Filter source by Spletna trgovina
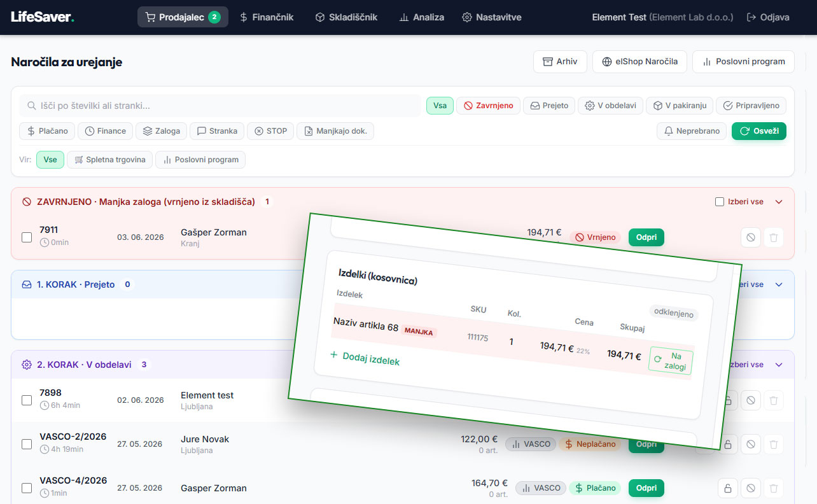 [x=109, y=160]
